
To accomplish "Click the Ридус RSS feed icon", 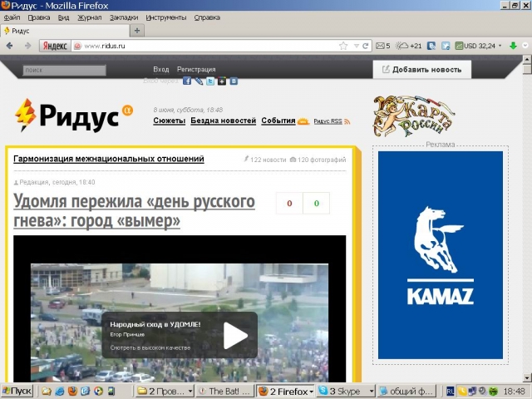I will [347, 121].
